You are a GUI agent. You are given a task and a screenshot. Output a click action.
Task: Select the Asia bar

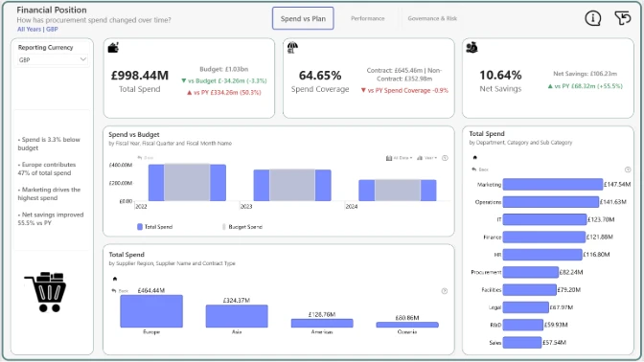click(x=237, y=316)
